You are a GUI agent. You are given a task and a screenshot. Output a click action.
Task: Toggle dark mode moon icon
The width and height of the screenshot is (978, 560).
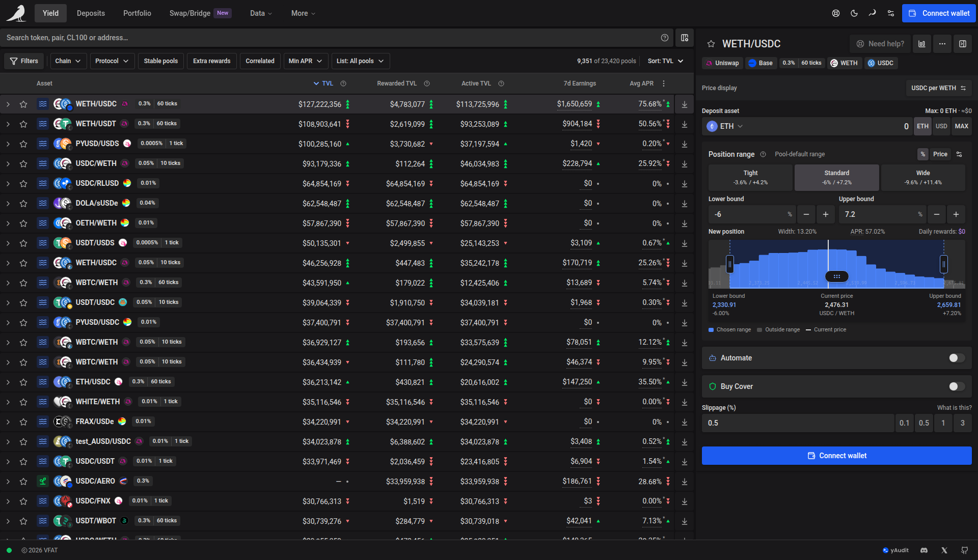(854, 13)
